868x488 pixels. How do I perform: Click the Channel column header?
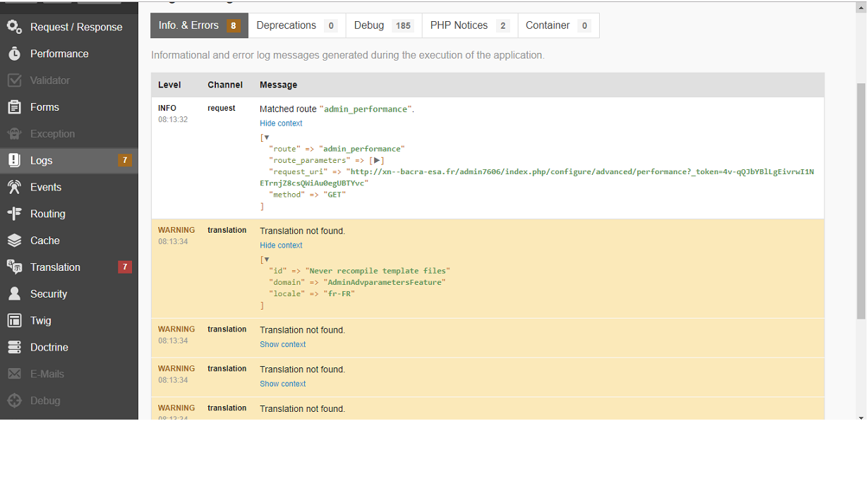225,85
